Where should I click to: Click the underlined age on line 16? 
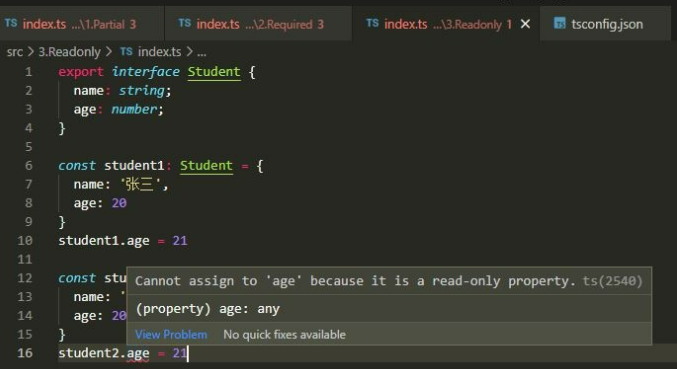click(x=138, y=353)
